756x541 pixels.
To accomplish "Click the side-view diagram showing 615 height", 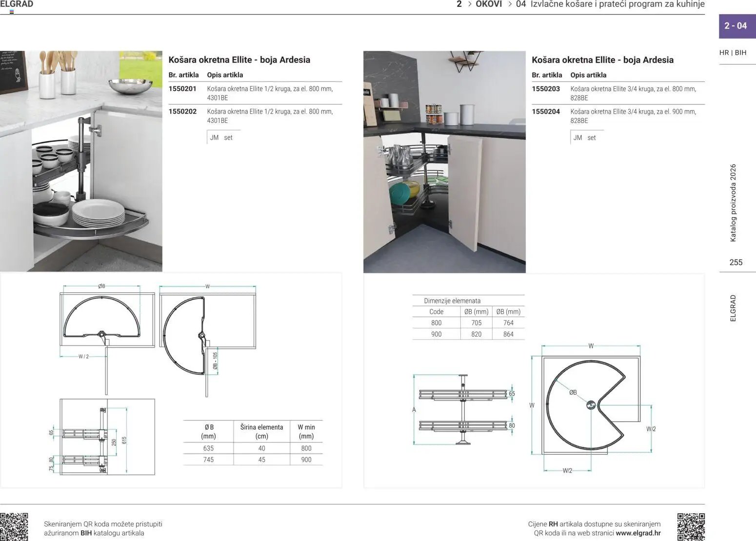I will click(x=101, y=437).
